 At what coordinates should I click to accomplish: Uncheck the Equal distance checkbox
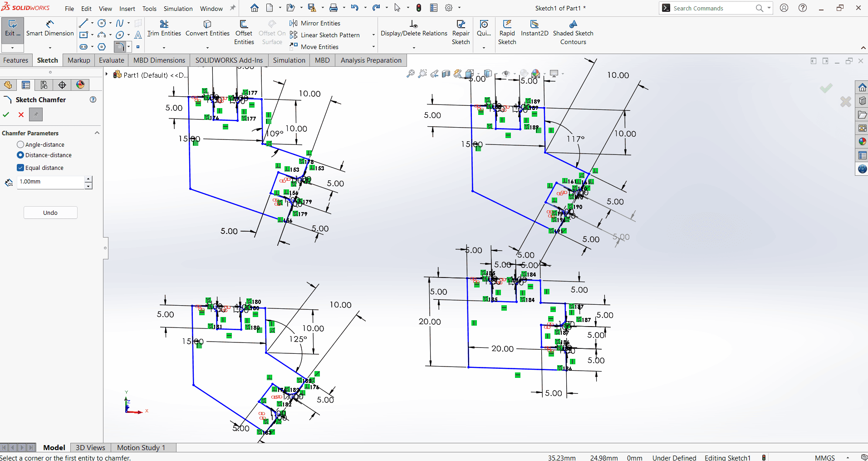[x=20, y=168]
